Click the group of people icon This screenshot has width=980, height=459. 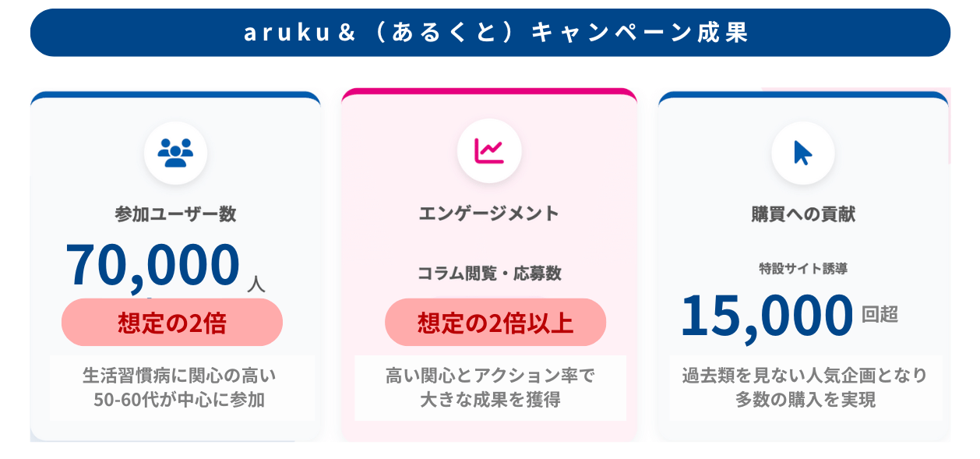click(x=175, y=153)
